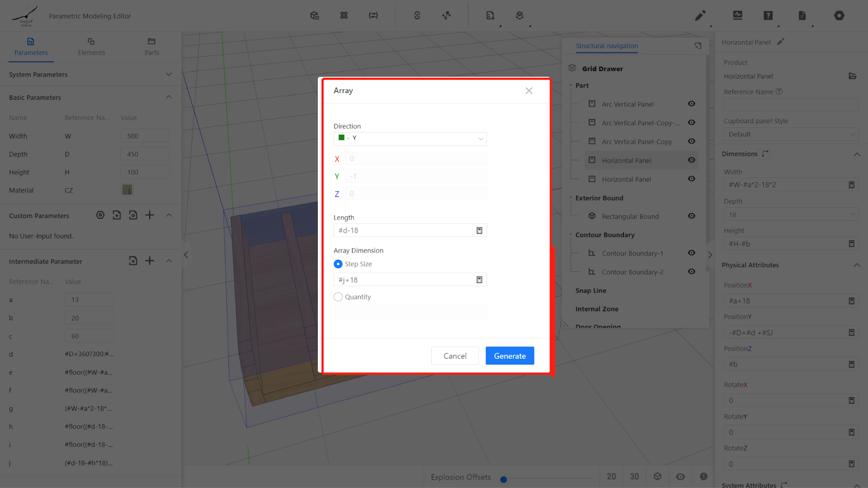Screen dimensions: 868x488
Task: Expand the System Parameters section
Action: 169,74
